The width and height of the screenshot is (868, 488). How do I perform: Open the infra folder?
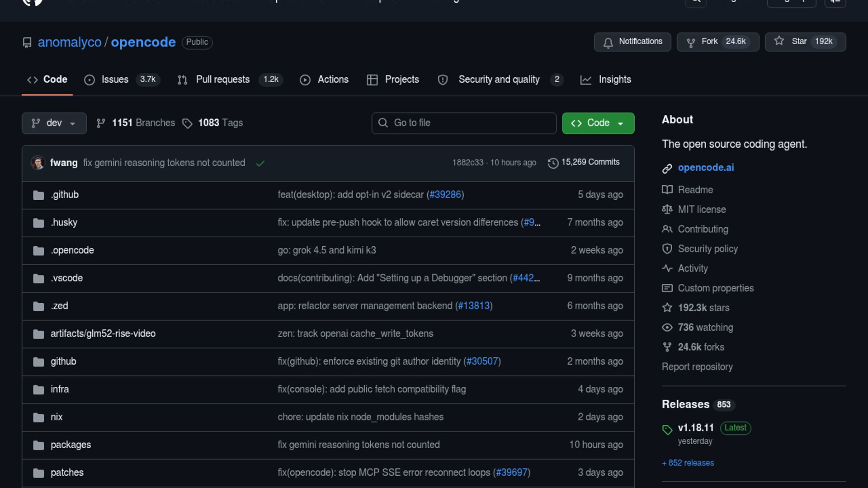pos(60,389)
